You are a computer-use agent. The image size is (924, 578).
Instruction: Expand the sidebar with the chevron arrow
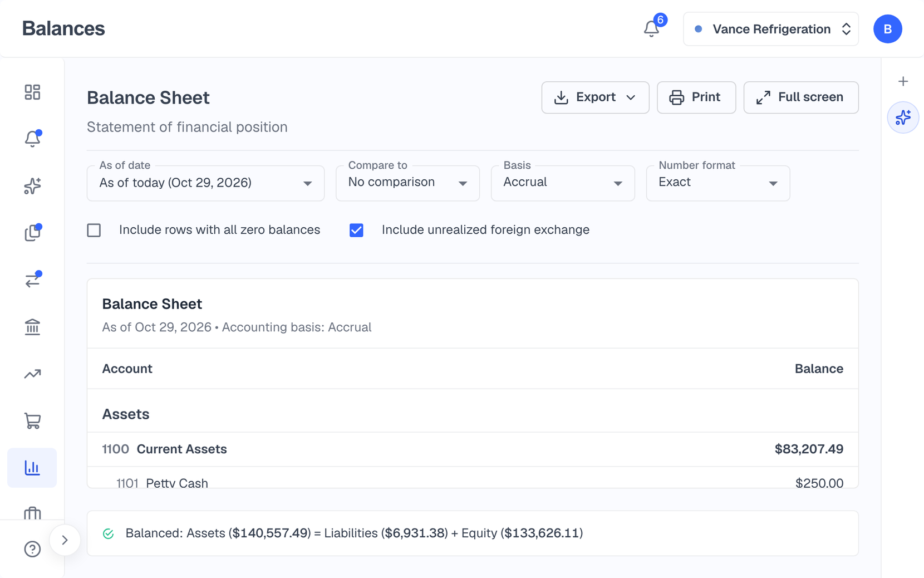tap(65, 540)
